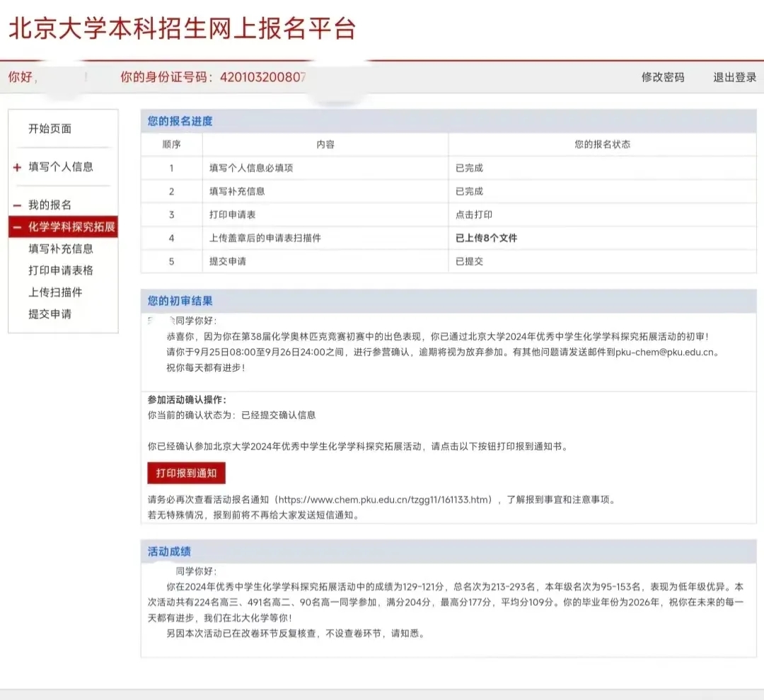Collapse the minus icon beside 化学学科探究拓展

(17, 227)
